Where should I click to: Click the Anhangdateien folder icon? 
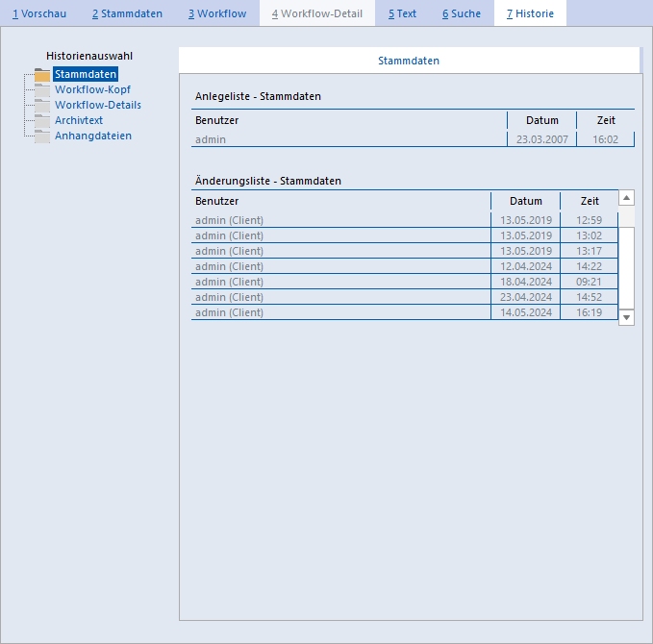point(42,136)
